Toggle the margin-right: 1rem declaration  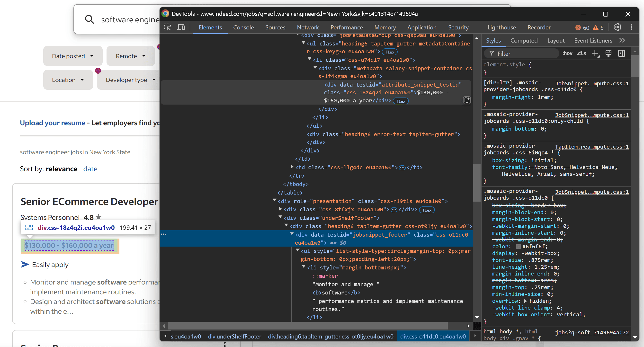coord(522,97)
